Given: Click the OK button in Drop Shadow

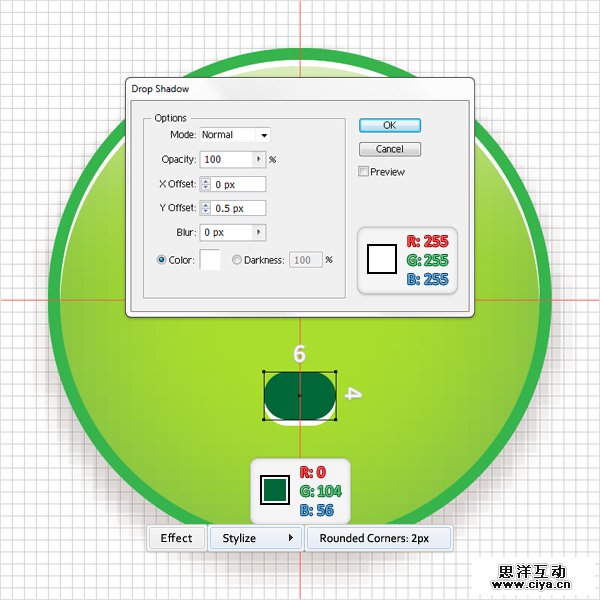Looking at the screenshot, I should [x=389, y=125].
